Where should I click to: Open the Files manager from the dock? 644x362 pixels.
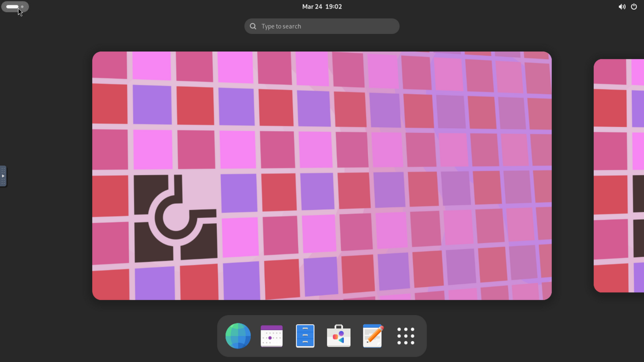[x=305, y=336]
